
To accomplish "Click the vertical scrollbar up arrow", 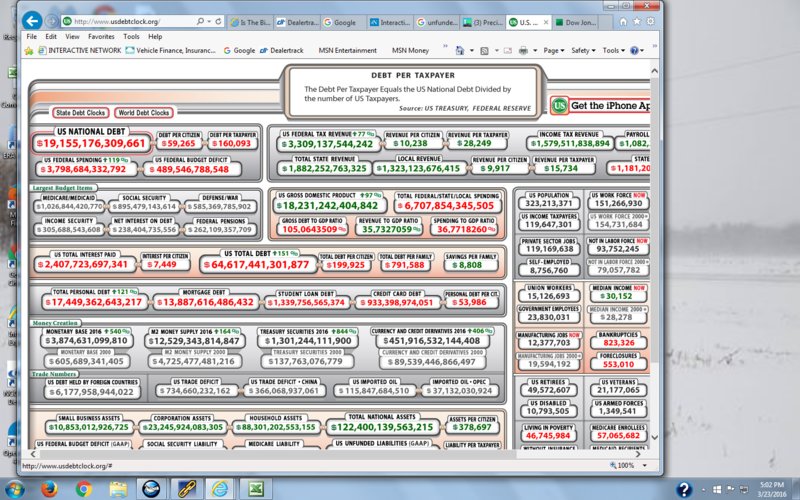I will [655, 70].
